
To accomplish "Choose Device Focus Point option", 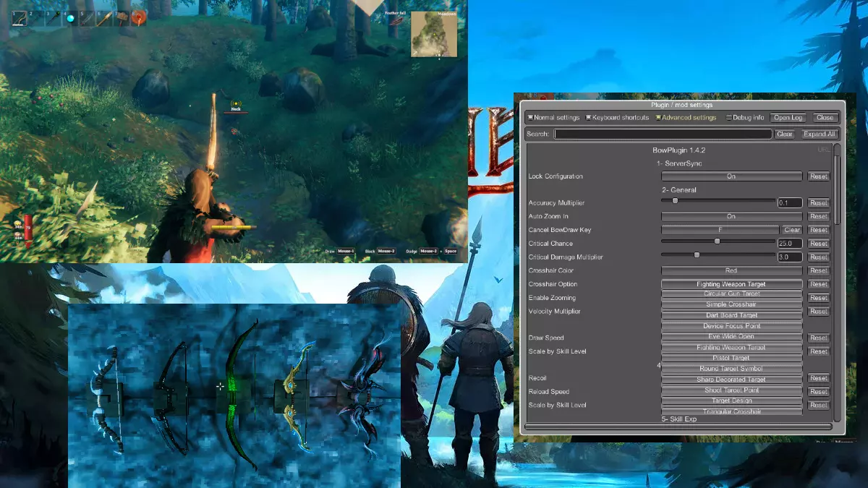I will point(731,326).
